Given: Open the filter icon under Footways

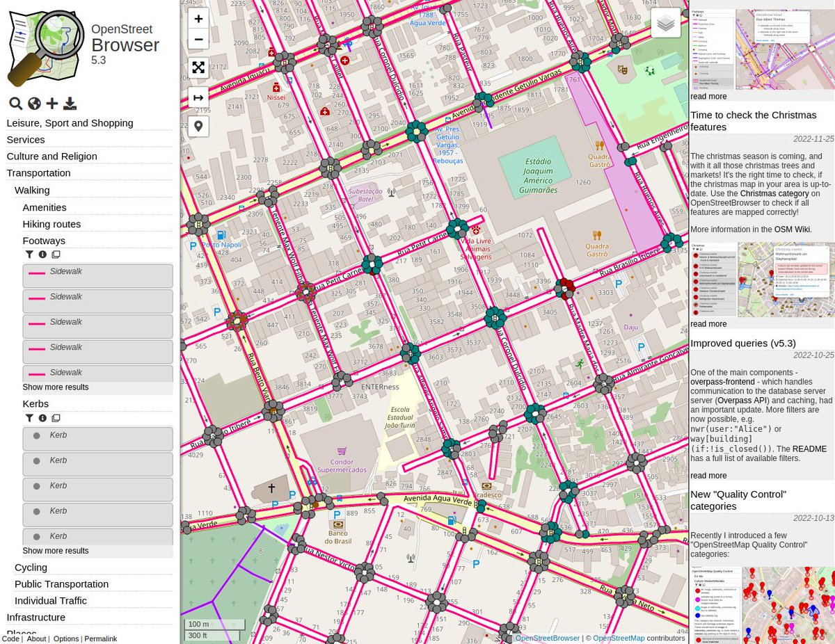Looking at the screenshot, I should (x=29, y=255).
